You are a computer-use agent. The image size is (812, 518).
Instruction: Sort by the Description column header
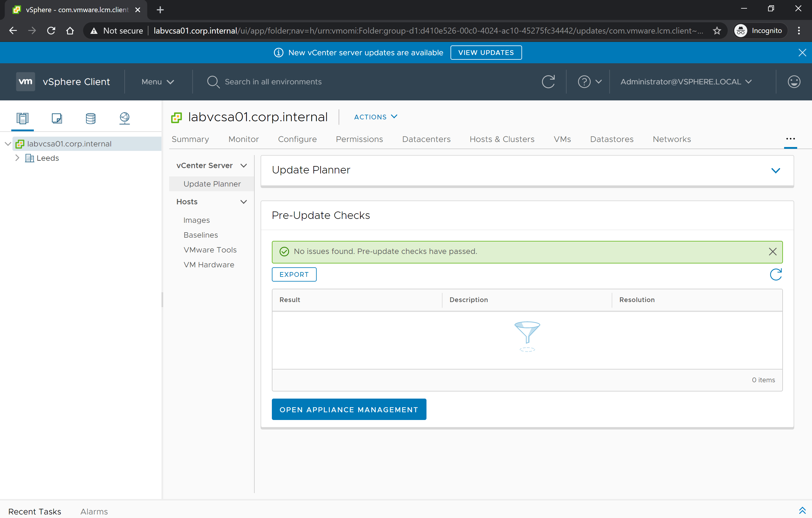[x=468, y=300]
